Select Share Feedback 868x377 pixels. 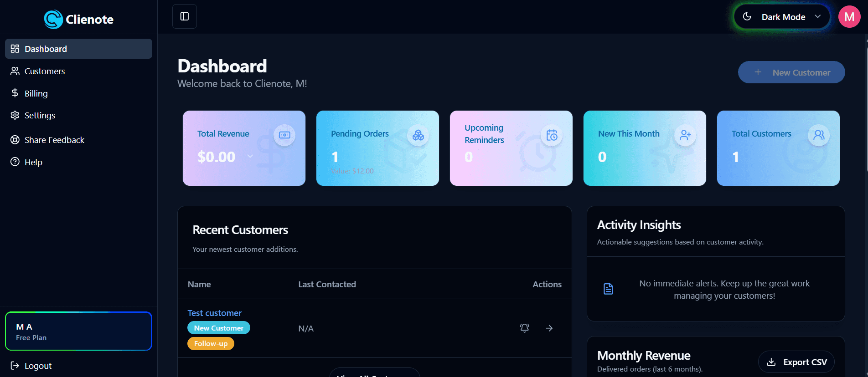click(x=78, y=140)
